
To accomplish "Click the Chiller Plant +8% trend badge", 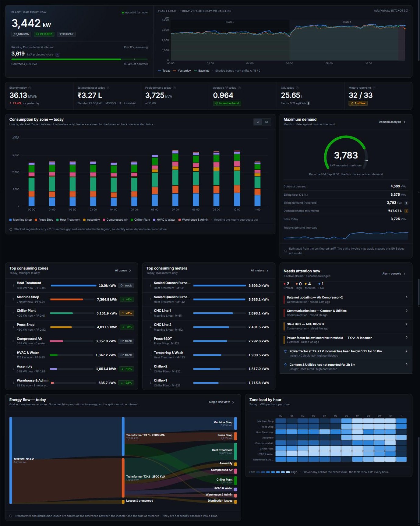I will coord(127,313).
